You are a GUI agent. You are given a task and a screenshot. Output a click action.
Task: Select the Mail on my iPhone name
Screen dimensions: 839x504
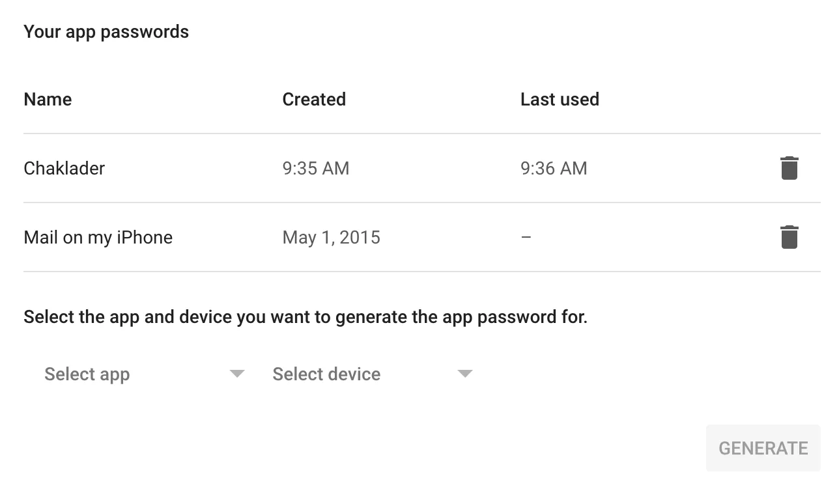pos(98,238)
